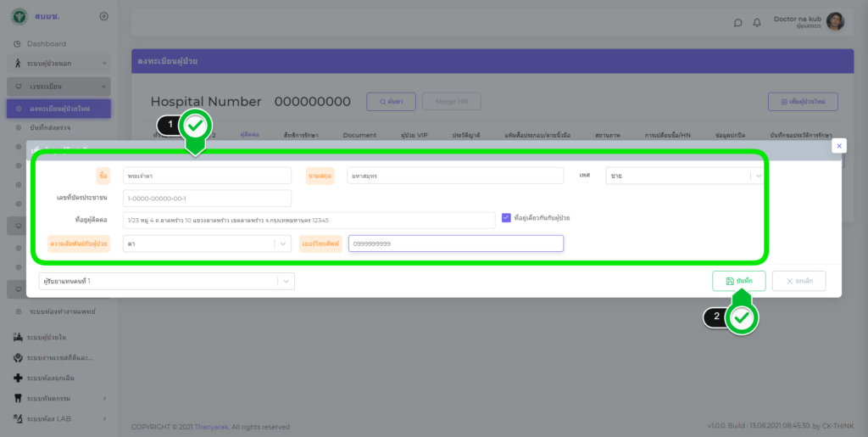
Task: Click the green บันทึก save button
Action: 738,281
